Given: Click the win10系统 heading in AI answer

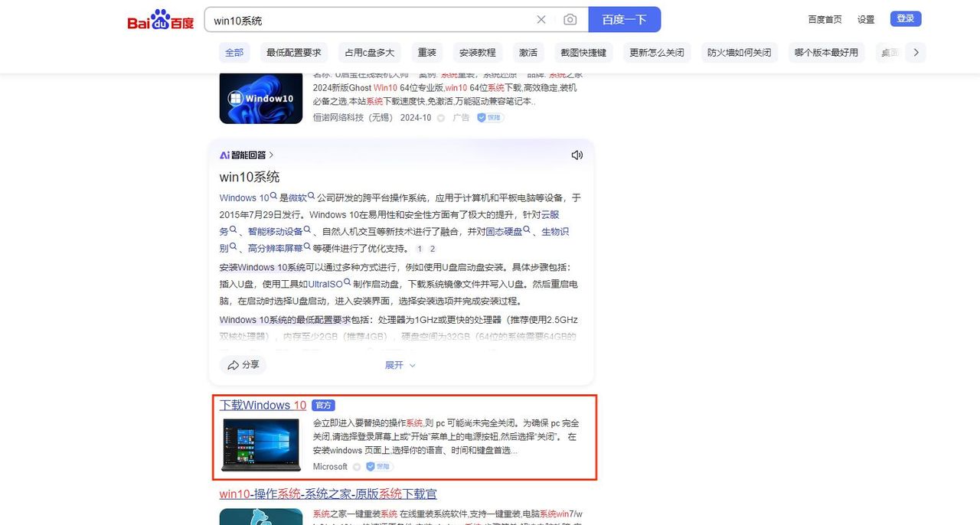Looking at the screenshot, I should coord(250,177).
